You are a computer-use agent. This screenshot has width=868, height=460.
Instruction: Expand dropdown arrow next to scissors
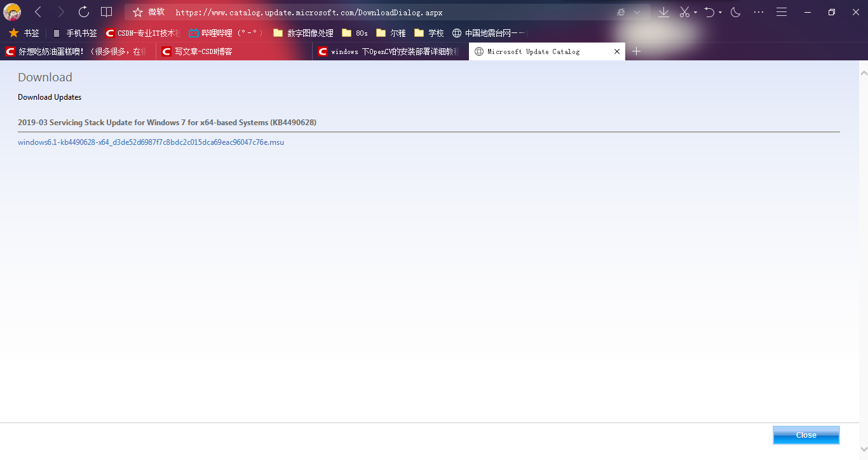[695, 13]
